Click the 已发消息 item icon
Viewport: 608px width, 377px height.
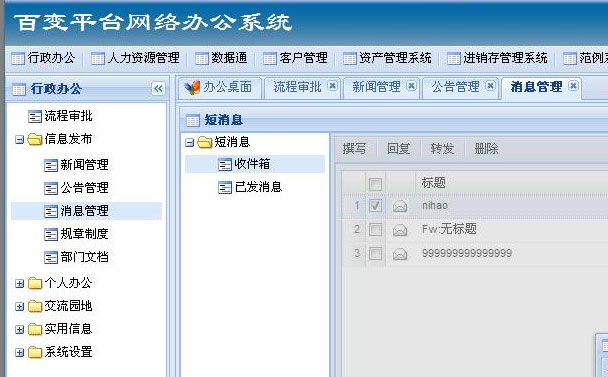(225, 188)
